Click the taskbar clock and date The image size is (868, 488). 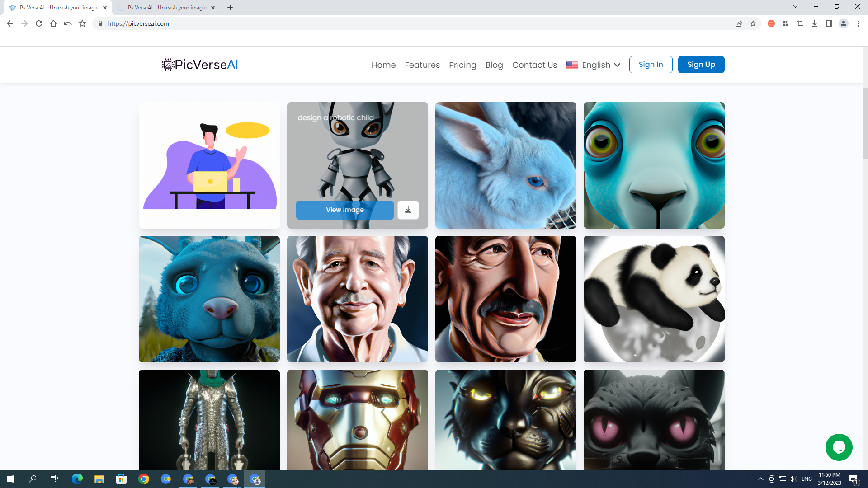830,479
